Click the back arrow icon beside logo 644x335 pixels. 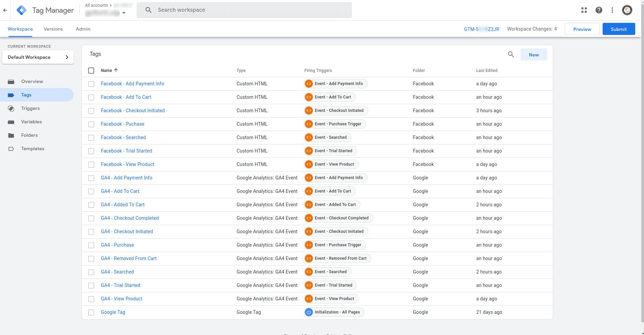(5, 10)
